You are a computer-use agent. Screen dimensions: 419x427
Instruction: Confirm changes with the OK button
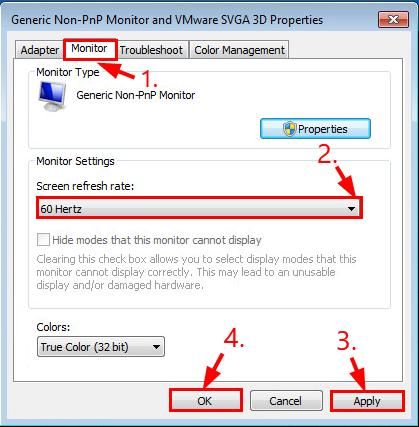205,401
